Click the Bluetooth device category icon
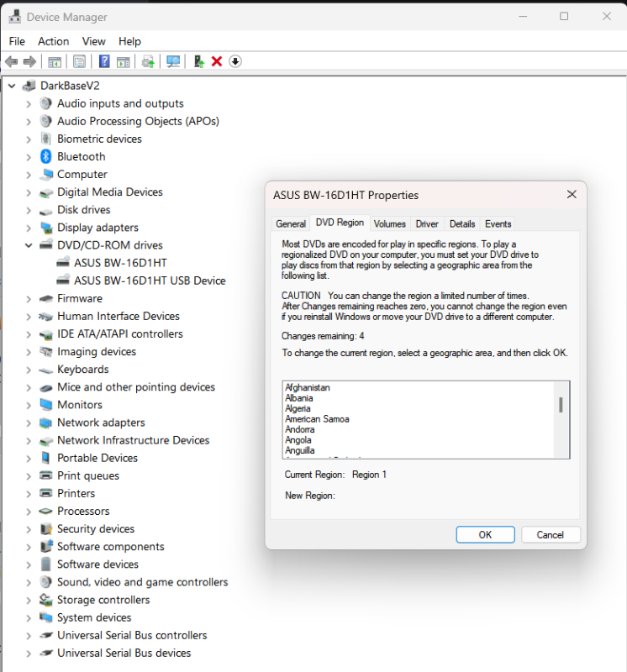The height and width of the screenshot is (672, 627). pos(46,157)
